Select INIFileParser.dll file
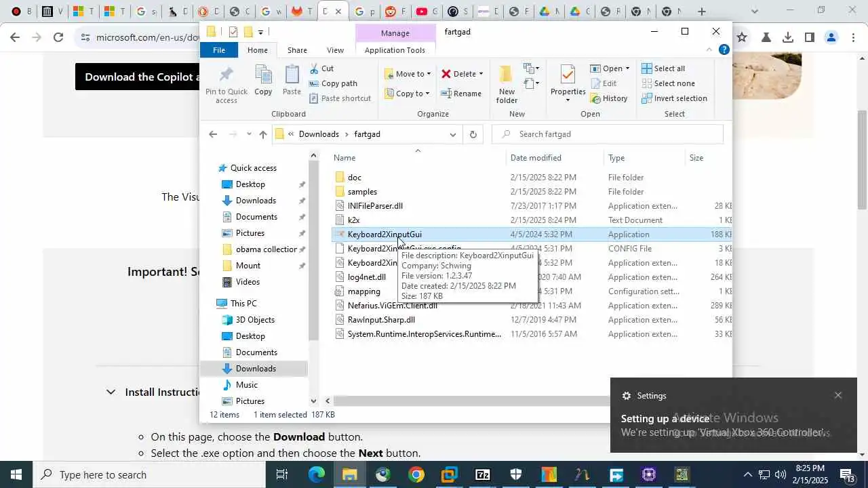This screenshot has width=868, height=488. [375, 206]
